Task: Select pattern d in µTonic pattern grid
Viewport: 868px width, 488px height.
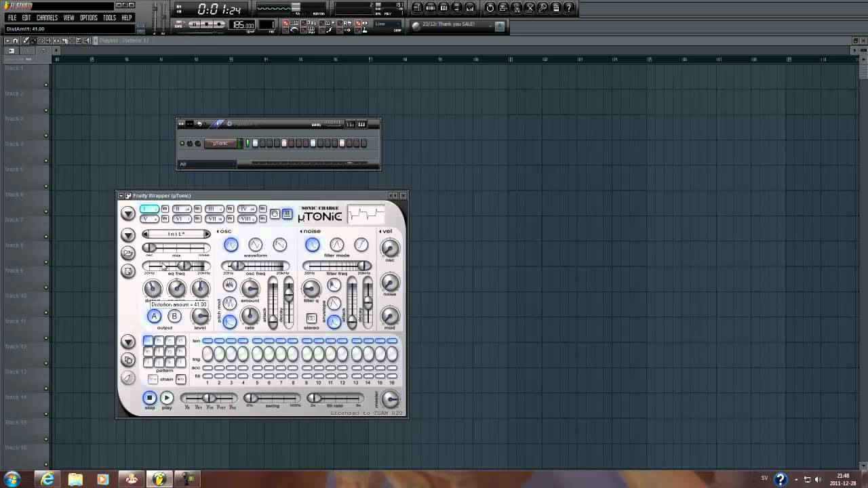Action: [x=180, y=341]
